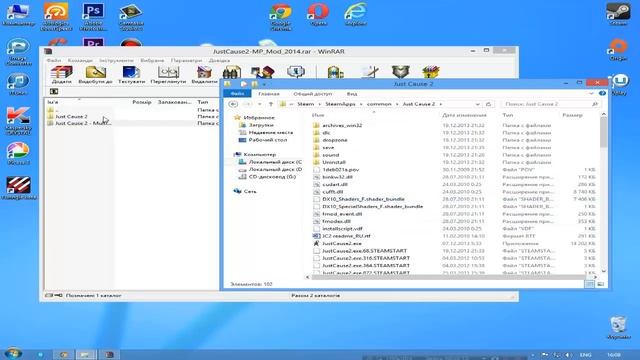Select the JustCause2.exe file
This screenshot has height=360, width=640.
341,243
